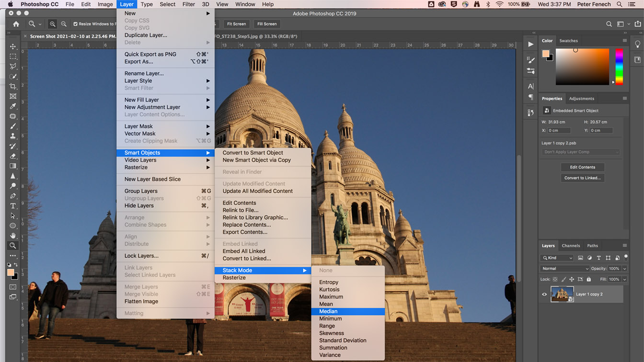Select the Clone Stamp tool

click(x=13, y=136)
